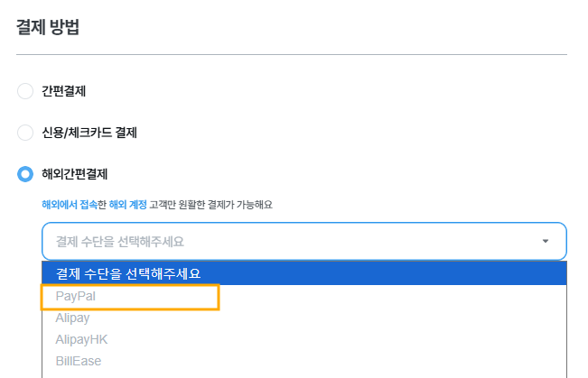Click the divider line below 결제 방법
Viewport: 588px width, 378px height.
point(292,55)
